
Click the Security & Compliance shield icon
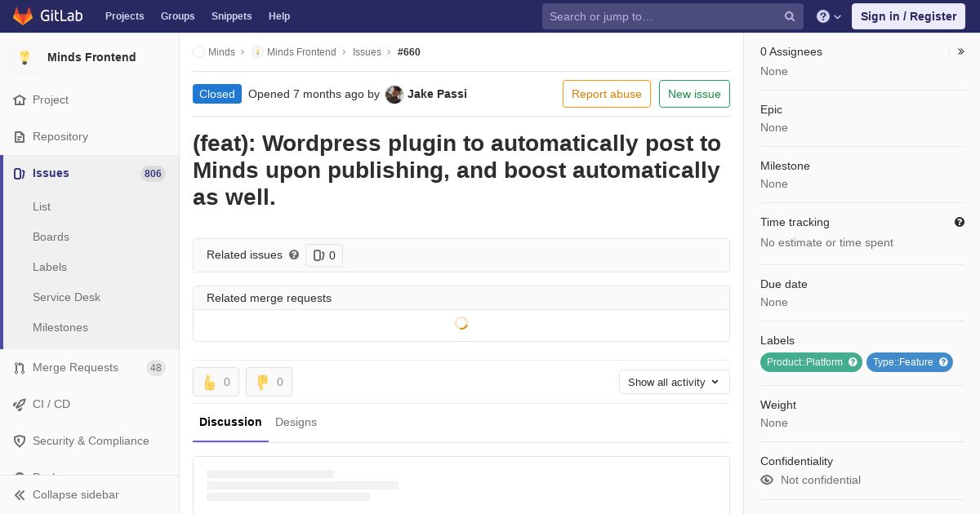(x=20, y=441)
